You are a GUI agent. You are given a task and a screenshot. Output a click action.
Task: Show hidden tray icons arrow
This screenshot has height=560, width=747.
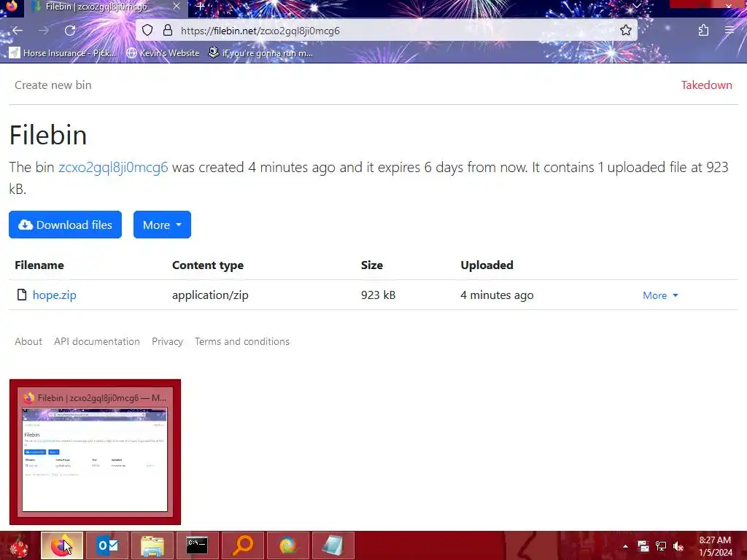click(625, 546)
